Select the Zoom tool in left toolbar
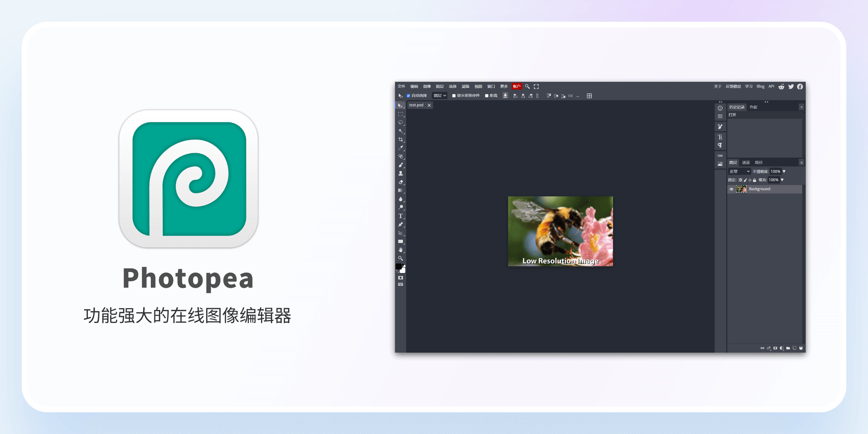Viewport: 868px width, 434px height. pos(400,259)
